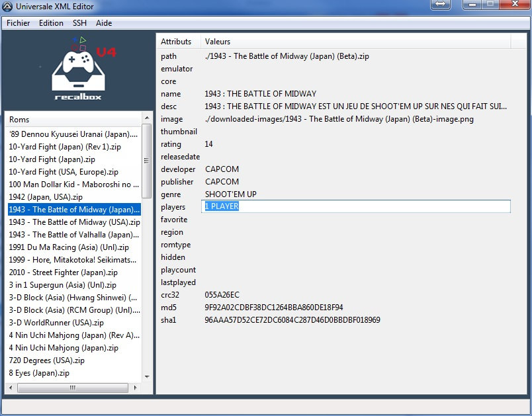Select 3-D WorldRunner (USA).zip
This screenshot has height=416, width=532.
click(56, 323)
